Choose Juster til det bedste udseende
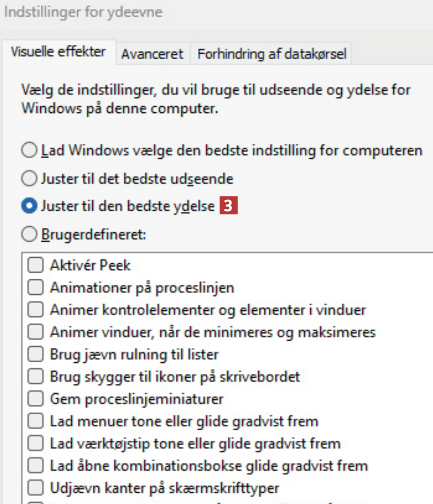 [x=29, y=179]
